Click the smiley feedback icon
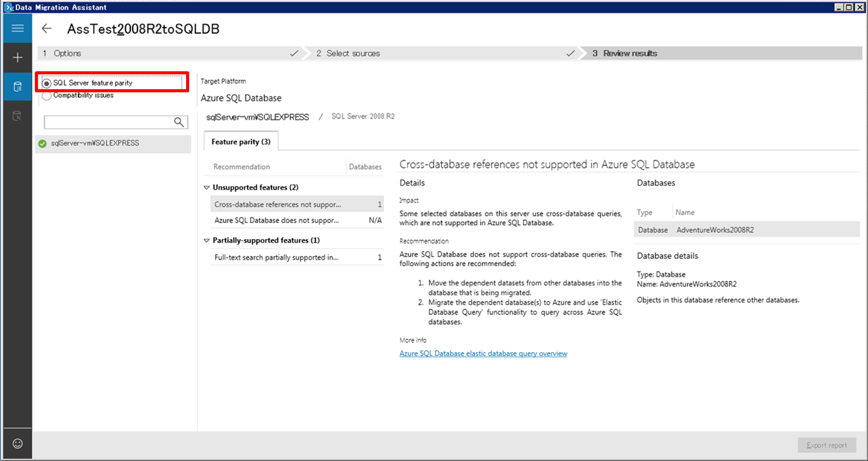 pyautogui.click(x=17, y=444)
